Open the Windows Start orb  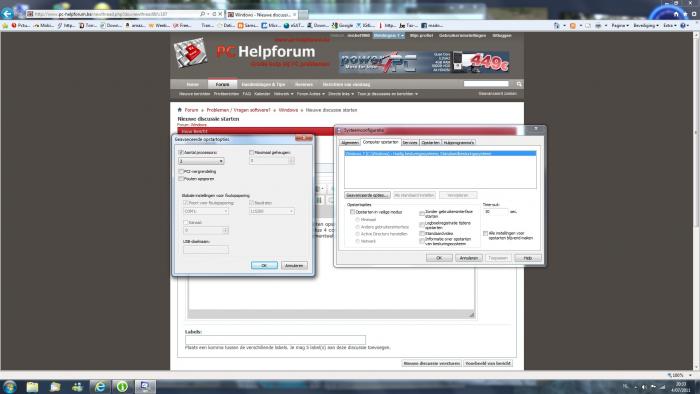[x=9, y=386]
